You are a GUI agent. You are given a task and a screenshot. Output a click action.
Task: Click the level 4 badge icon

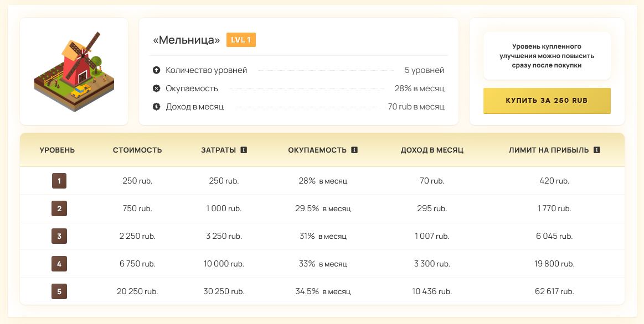(x=59, y=264)
